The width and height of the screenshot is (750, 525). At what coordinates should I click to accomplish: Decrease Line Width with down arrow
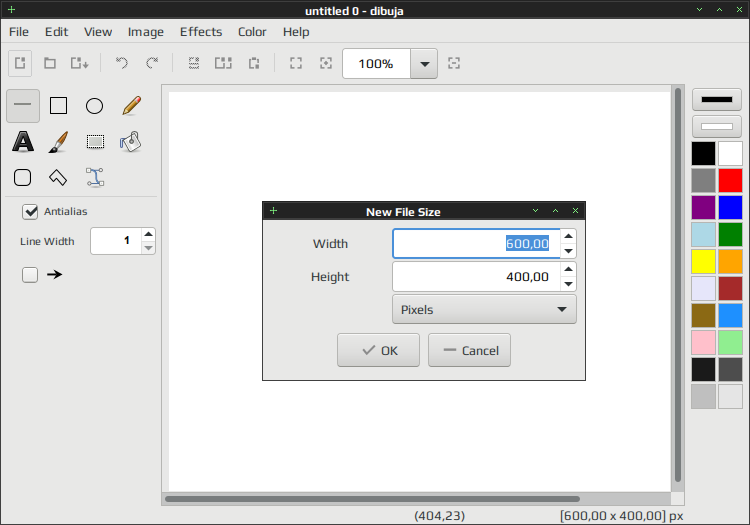(x=148, y=248)
